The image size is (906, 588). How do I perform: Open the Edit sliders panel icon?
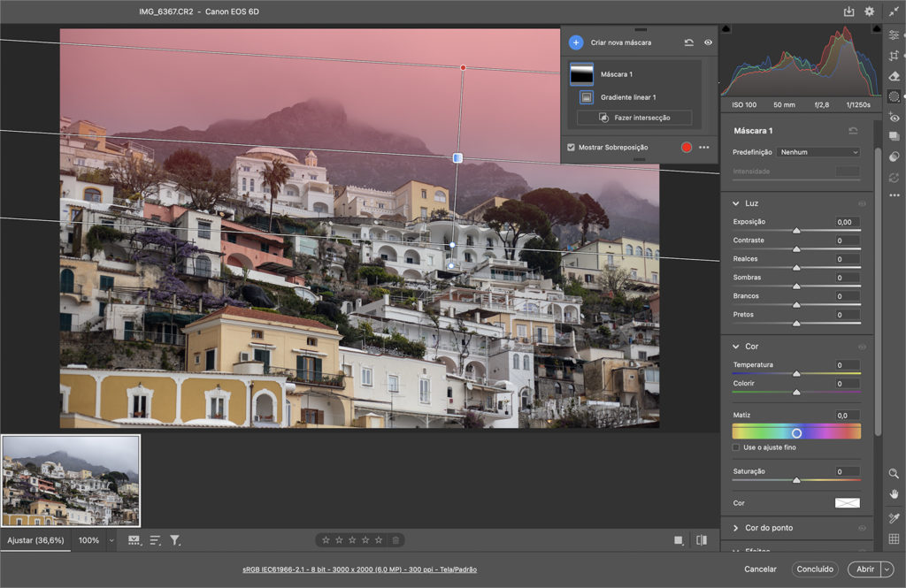coord(894,34)
